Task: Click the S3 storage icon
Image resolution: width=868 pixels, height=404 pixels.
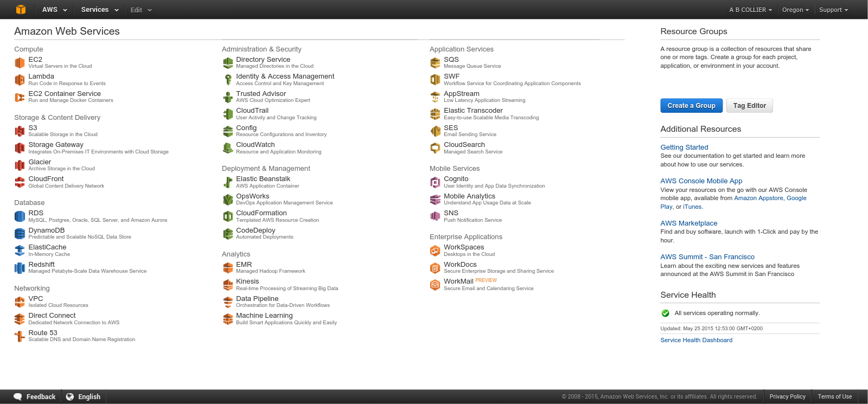Action: 20,131
